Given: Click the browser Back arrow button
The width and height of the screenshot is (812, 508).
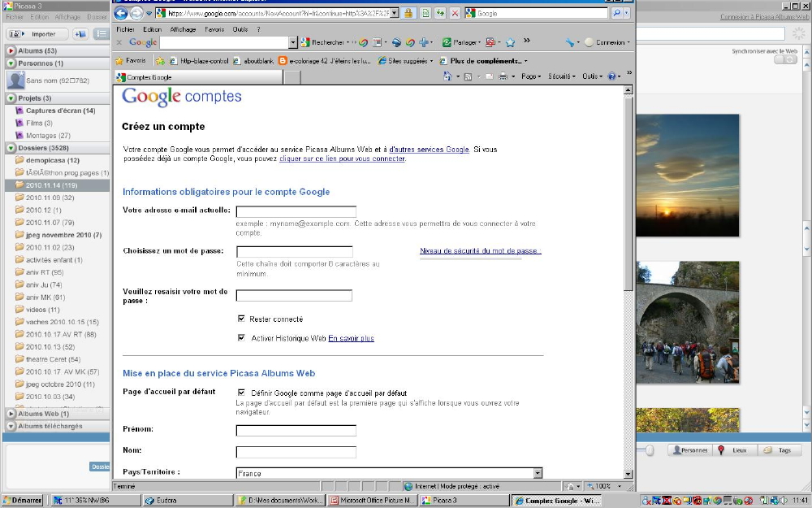Looking at the screenshot, I should pyautogui.click(x=121, y=14).
